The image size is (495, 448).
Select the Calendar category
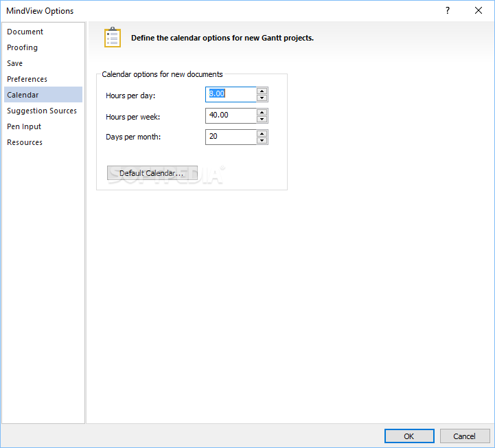coord(43,95)
